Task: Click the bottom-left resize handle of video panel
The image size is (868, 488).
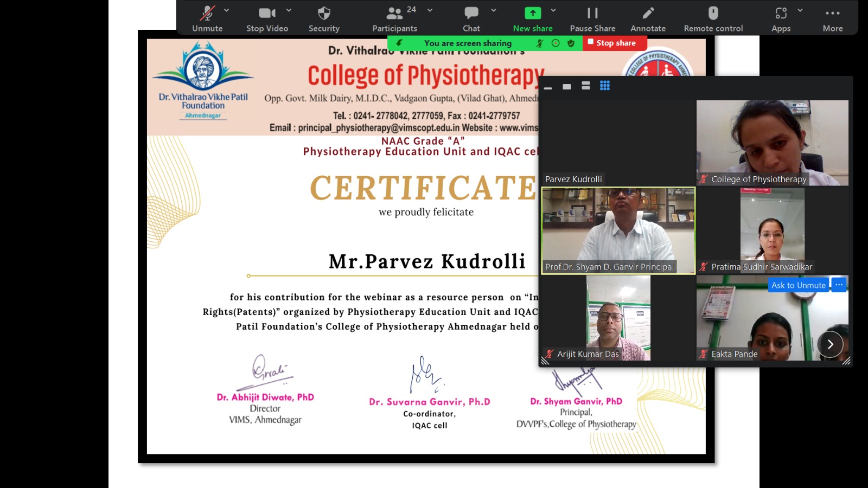Action: tap(545, 361)
